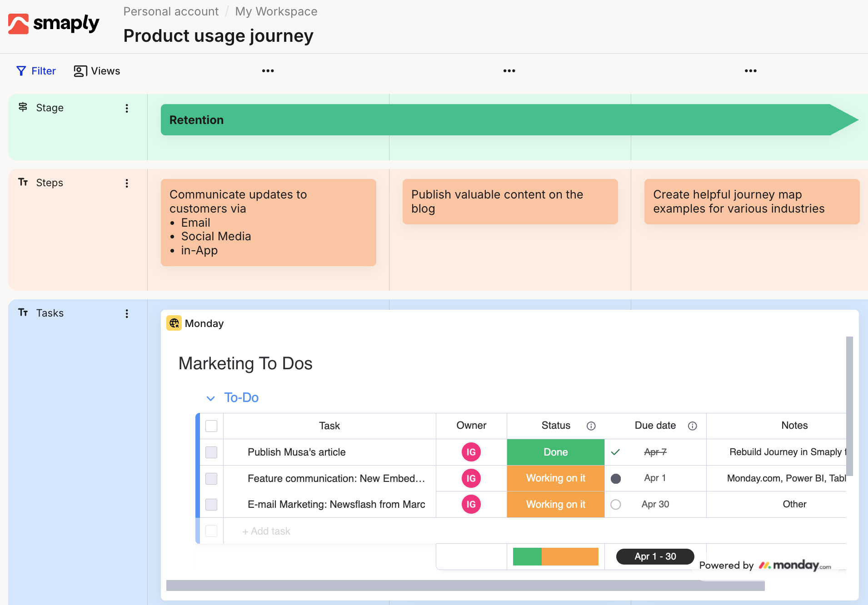Viewport: 868px width, 605px height.
Task: Click the Due date column info icon
Action: click(692, 426)
